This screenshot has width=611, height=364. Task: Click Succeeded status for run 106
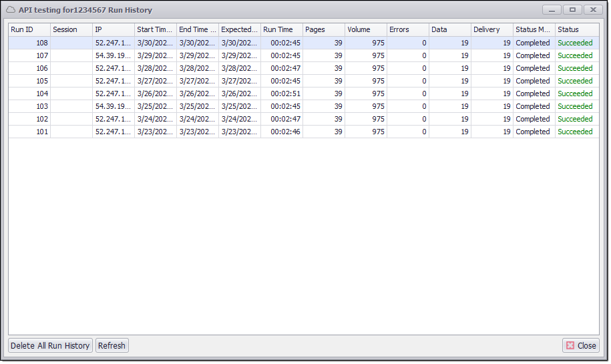[575, 68]
